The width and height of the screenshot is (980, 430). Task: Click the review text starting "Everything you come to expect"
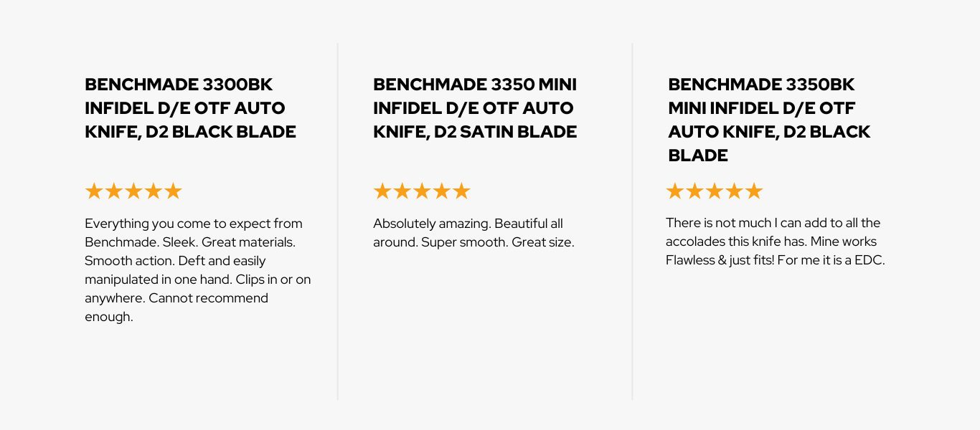(197, 269)
